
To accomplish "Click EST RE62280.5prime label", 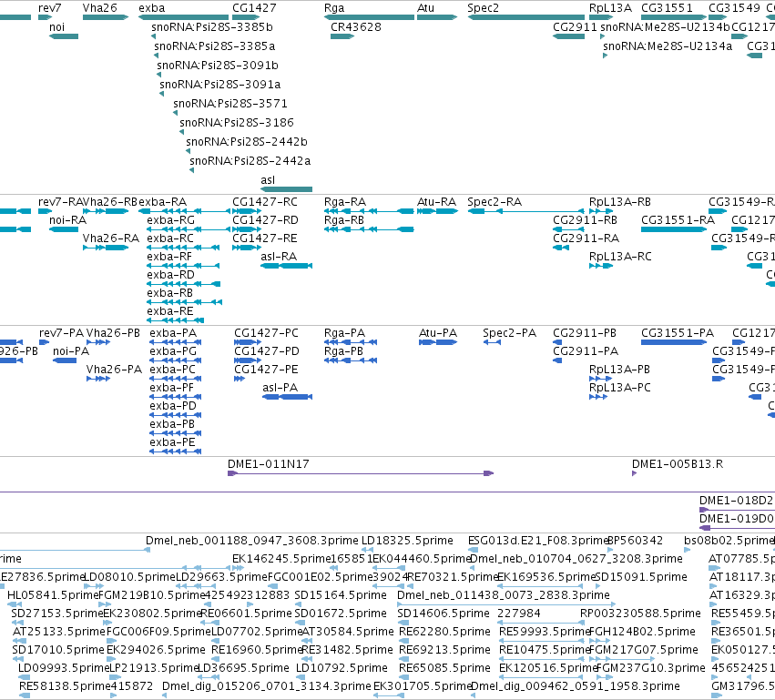I will click(444, 632).
